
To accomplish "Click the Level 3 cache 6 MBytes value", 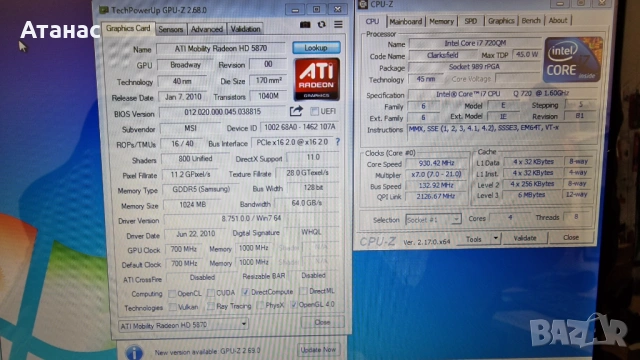I will [531, 195].
